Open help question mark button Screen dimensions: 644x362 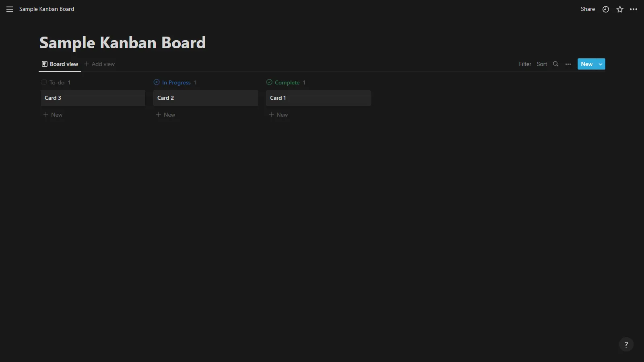(x=626, y=344)
